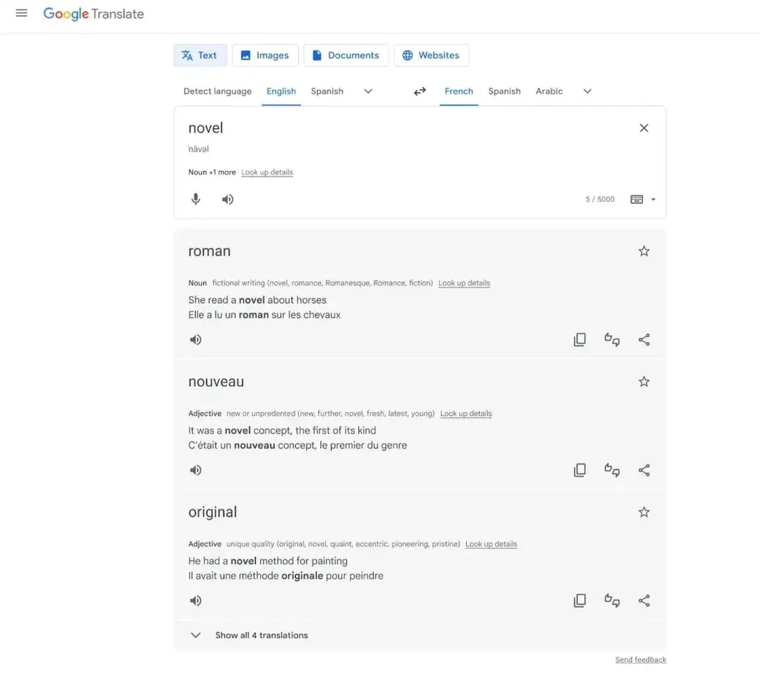
Task: Click 'Look up details' link under 'nouveau'
Action: 466,414
